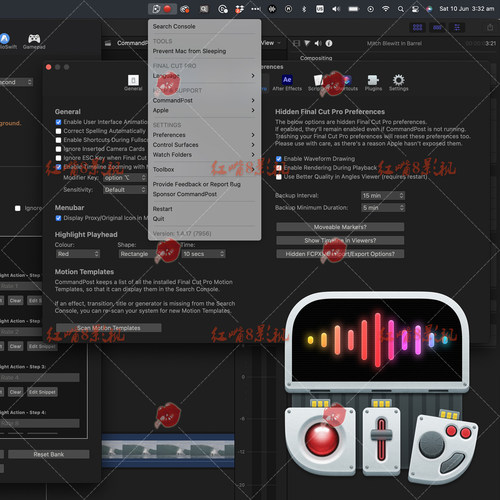The height and width of the screenshot is (500, 500).
Task: Click the Dropbox icon in menu bar
Action: (239, 9)
